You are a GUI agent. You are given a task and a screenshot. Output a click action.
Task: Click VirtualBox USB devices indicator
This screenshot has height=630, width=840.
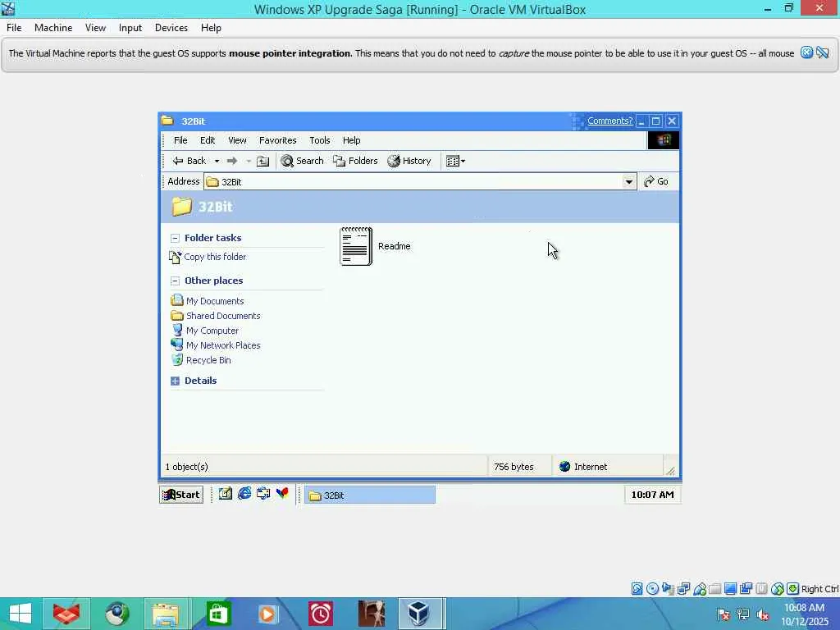coord(700,589)
